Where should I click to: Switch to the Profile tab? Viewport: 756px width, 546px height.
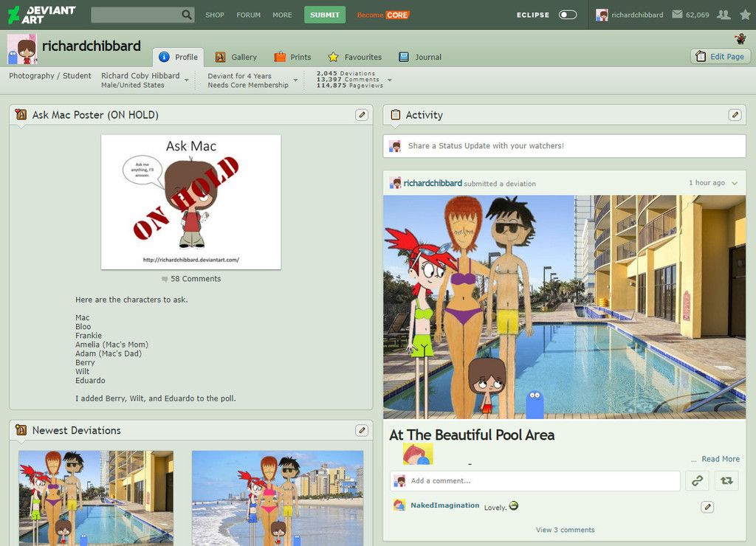click(179, 57)
